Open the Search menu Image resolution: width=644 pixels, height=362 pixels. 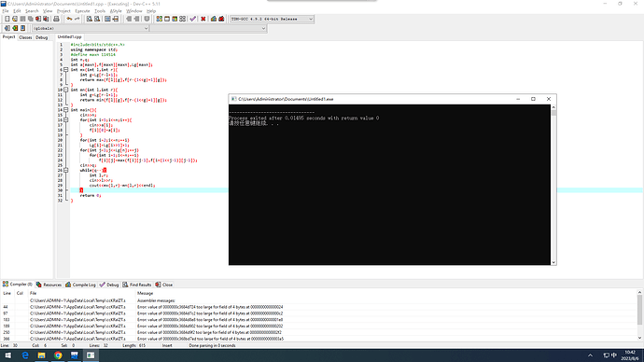pos(32,11)
